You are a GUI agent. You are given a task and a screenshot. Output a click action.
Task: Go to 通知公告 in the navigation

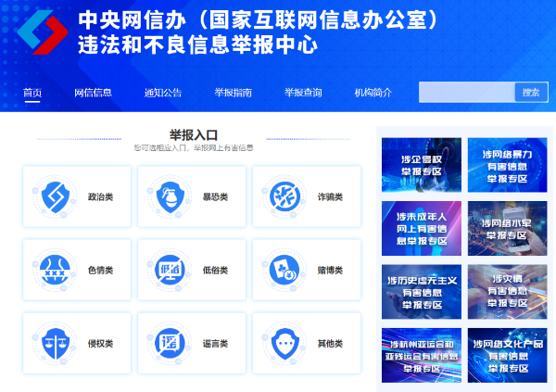click(x=163, y=93)
